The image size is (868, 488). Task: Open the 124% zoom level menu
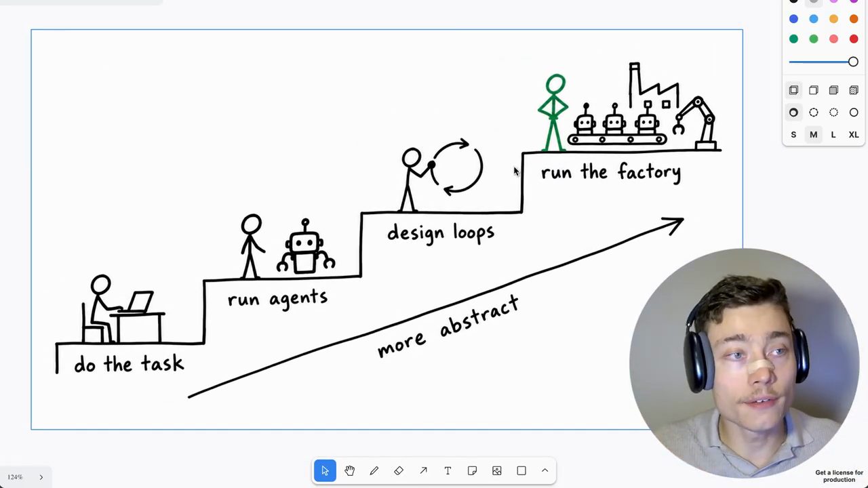coord(15,477)
